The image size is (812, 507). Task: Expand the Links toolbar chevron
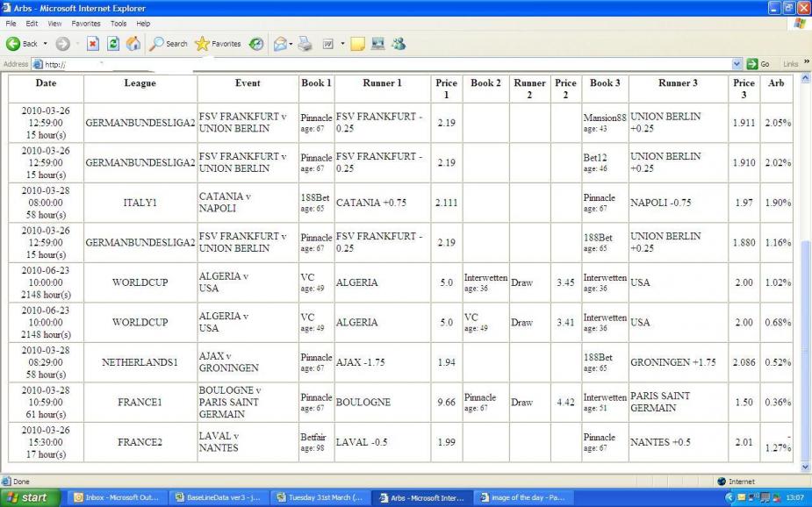pos(807,62)
